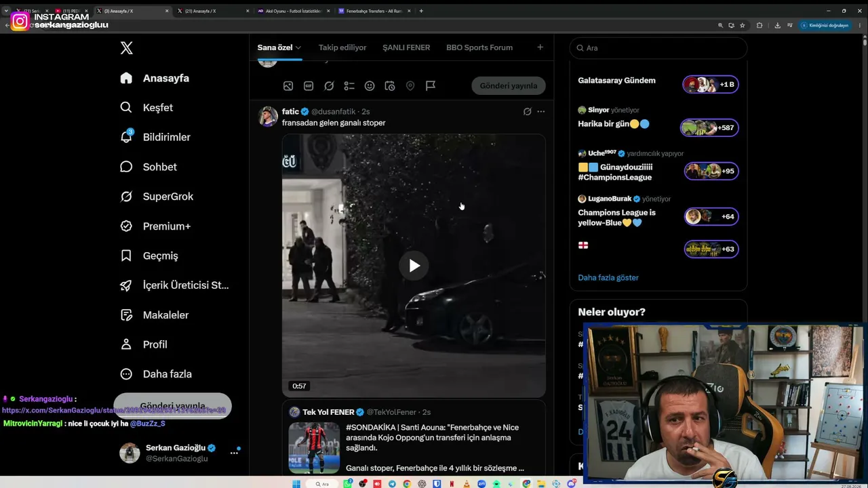Join the Galatasaray Gündem space
868x488 pixels.
point(616,81)
